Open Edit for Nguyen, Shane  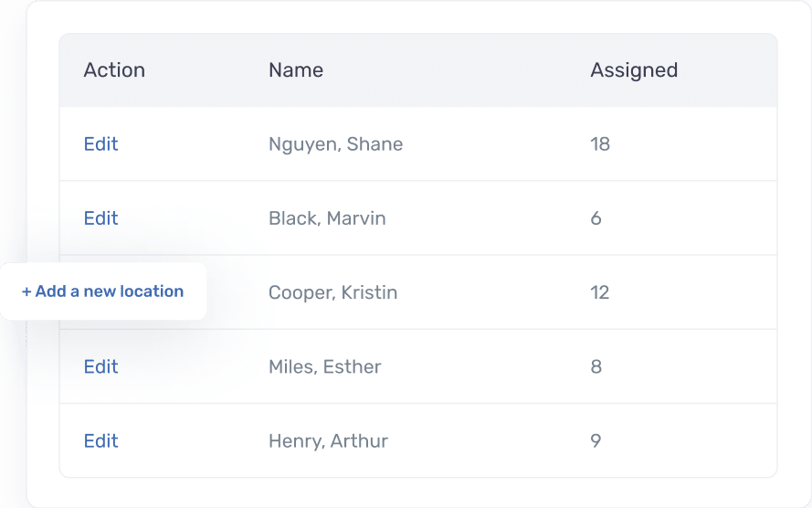pyautogui.click(x=100, y=144)
